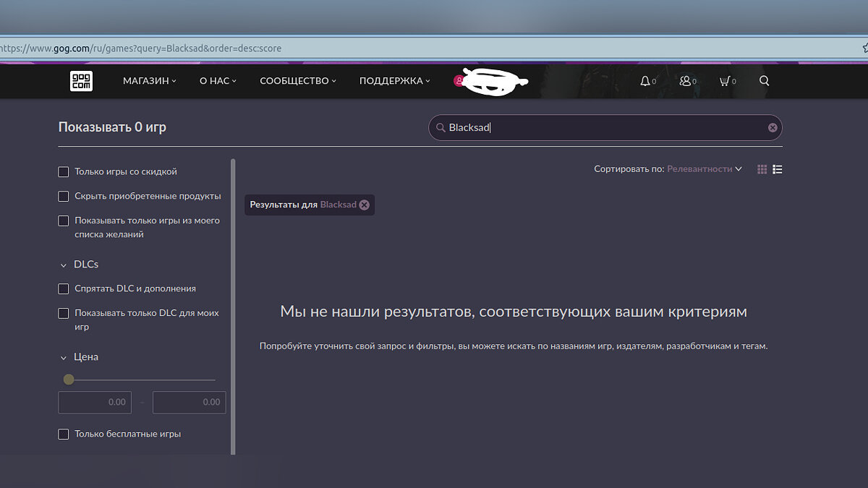Check "Скрыть приобретенные продукты" option

tap(64, 197)
